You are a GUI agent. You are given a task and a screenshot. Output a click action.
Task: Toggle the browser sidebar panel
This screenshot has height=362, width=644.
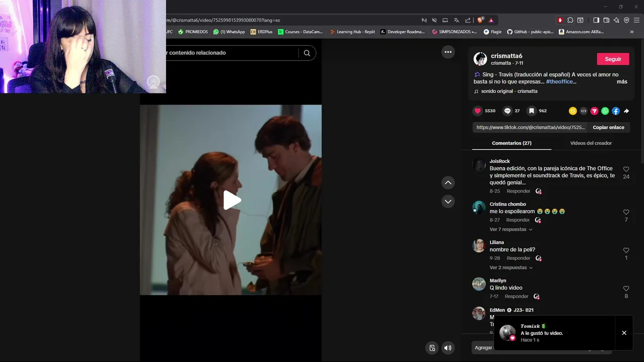596,20
